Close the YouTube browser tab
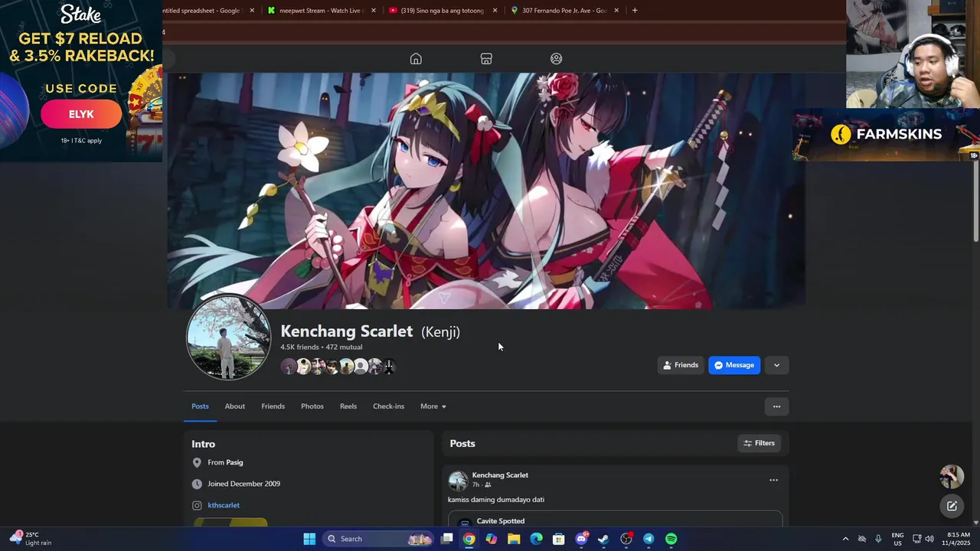 pyautogui.click(x=495, y=11)
